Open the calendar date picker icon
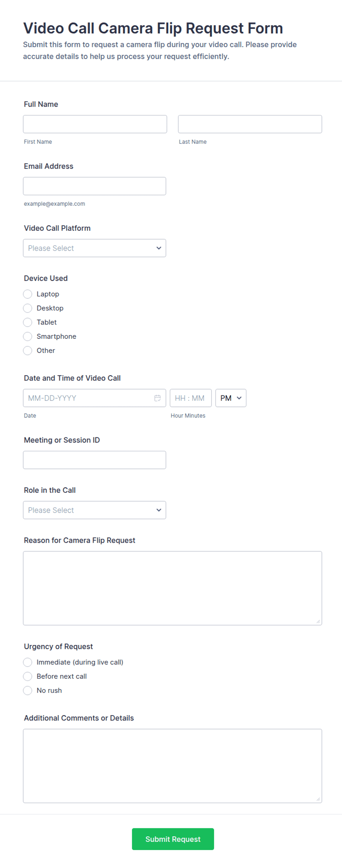The image size is (342, 868). 157,398
